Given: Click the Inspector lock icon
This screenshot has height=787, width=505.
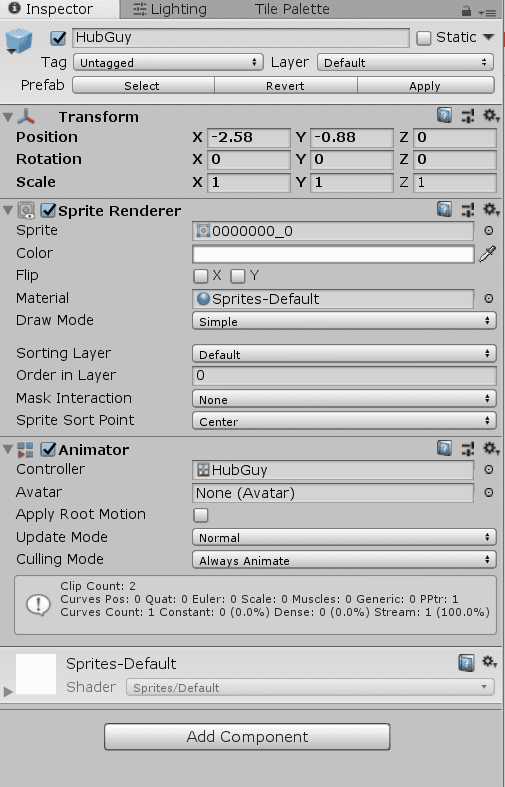Looking at the screenshot, I should [x=466, y=11].
